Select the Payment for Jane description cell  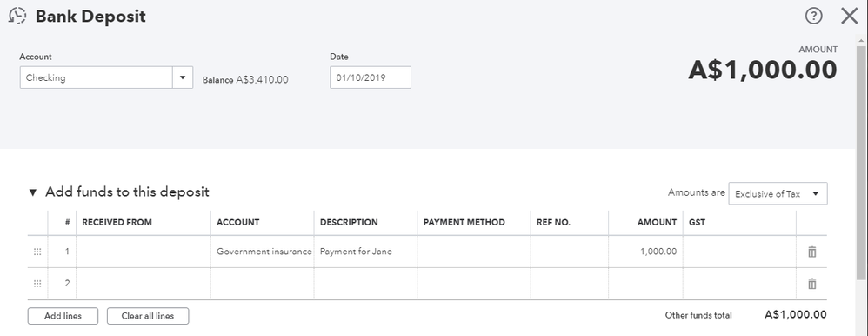click(366, 252)
